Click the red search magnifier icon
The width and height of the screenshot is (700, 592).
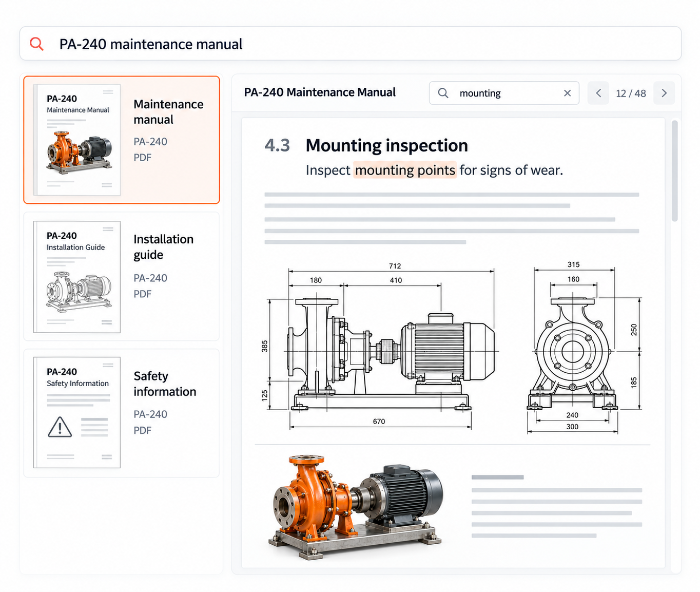click(36, 44)
